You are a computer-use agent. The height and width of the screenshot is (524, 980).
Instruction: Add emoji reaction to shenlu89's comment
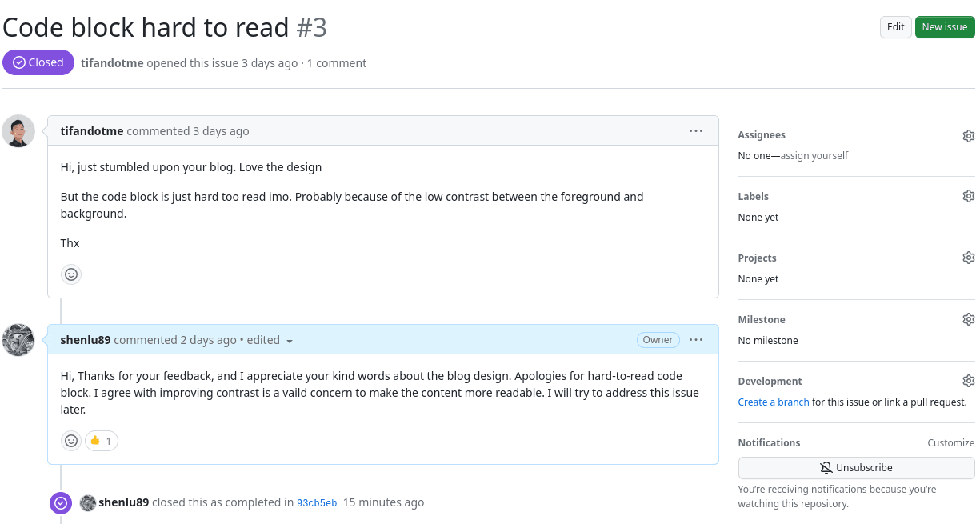click(x=71, y=441)
